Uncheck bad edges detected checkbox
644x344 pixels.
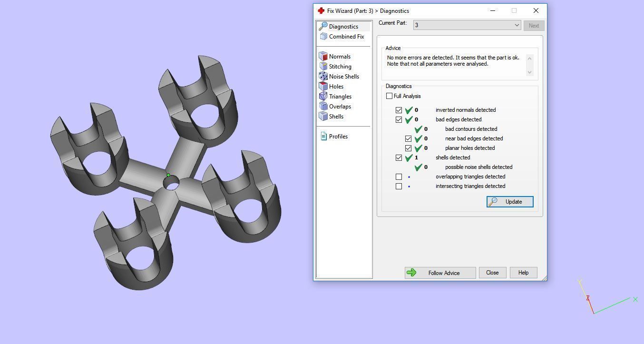tap(399, 119)
